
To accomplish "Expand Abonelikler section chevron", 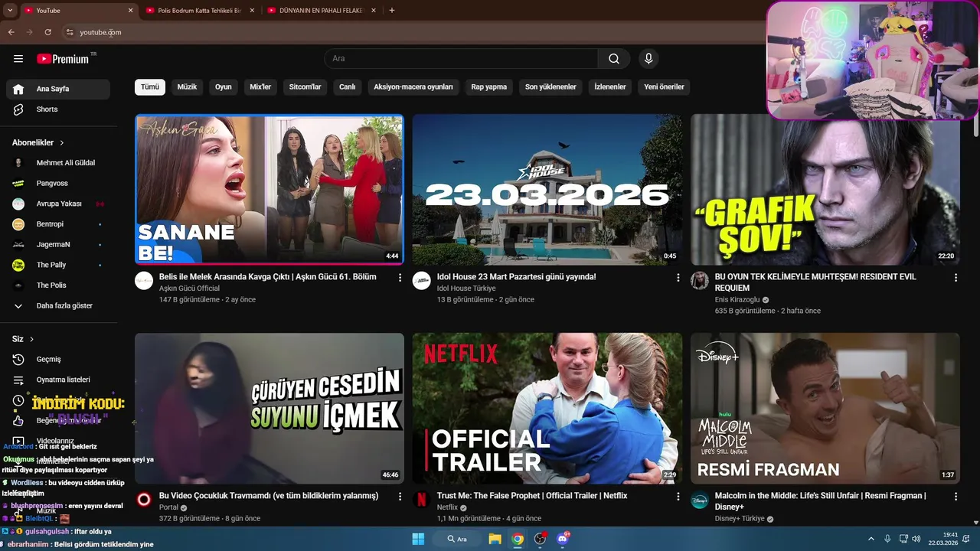I will tap(62, 143).
